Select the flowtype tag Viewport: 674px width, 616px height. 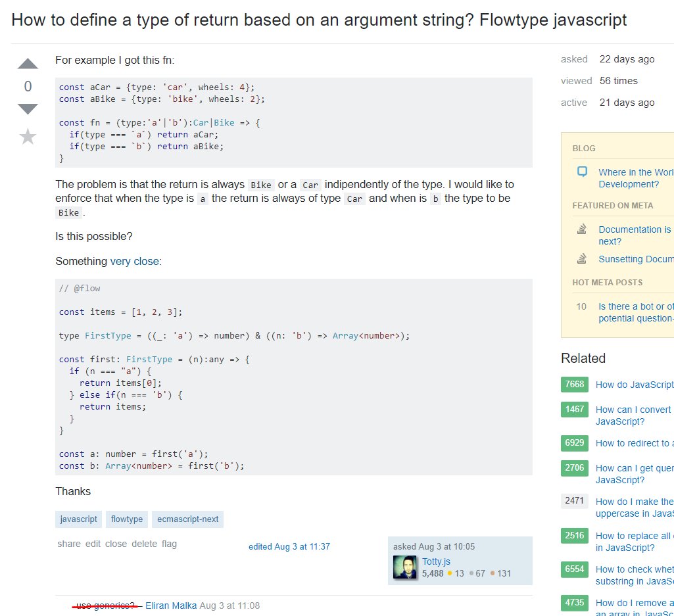127,519
